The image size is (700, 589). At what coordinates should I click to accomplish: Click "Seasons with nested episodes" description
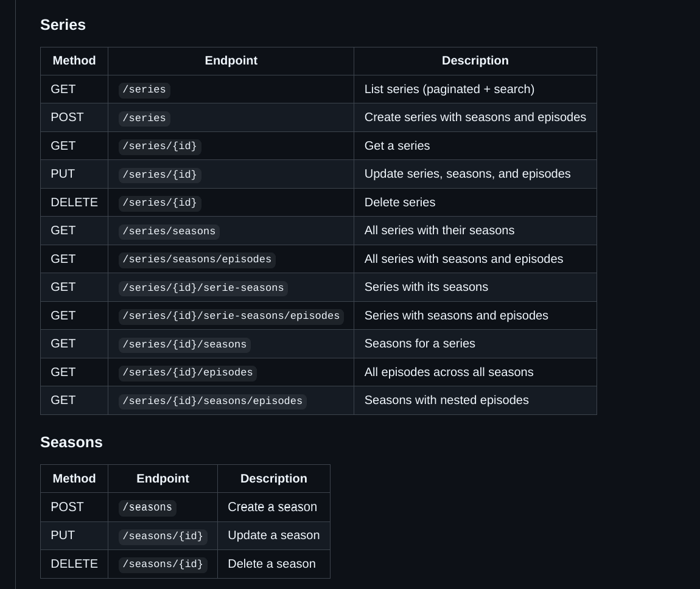tap(446, 400)
